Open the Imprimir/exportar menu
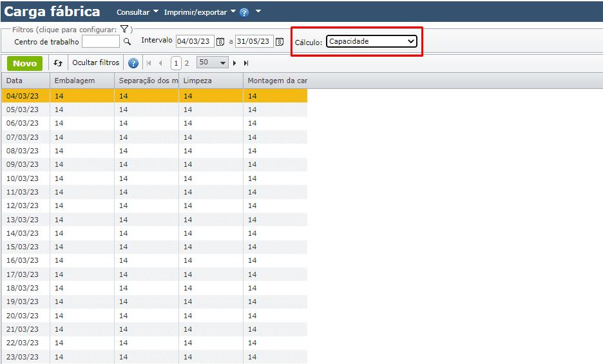Image resolution: width=603 pixels, height=364 pixels. tap(200, 12)
